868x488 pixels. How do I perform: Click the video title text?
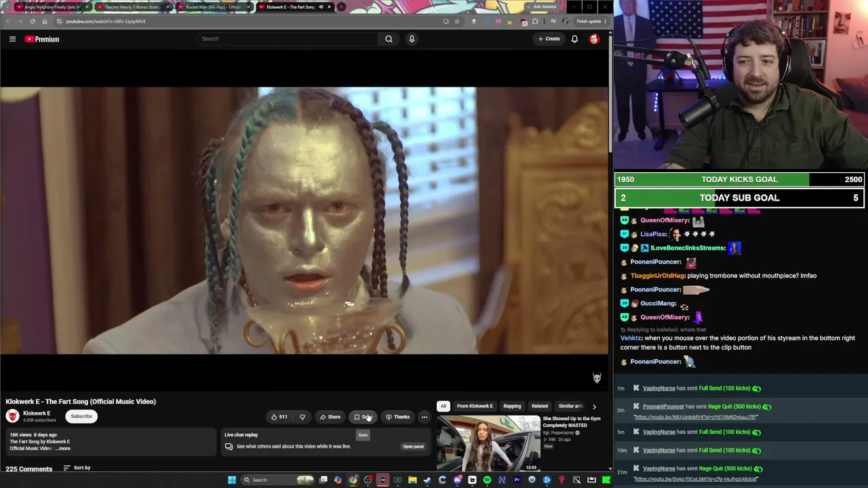pyautogui.click(x=81, y=401)
